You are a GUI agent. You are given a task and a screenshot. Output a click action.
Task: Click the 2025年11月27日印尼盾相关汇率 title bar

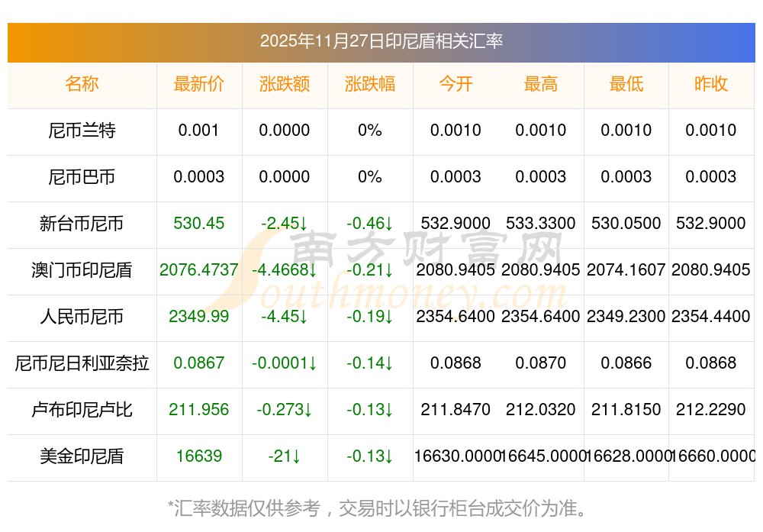(x=381, y=41)
